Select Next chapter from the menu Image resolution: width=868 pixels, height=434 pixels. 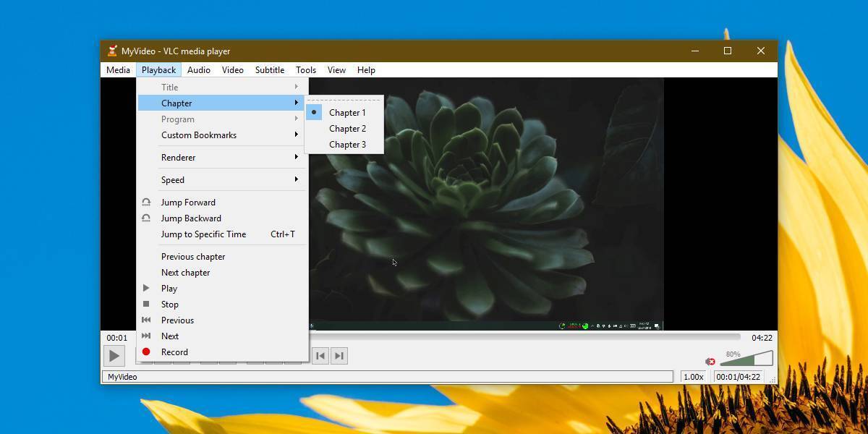click(185, 272)
